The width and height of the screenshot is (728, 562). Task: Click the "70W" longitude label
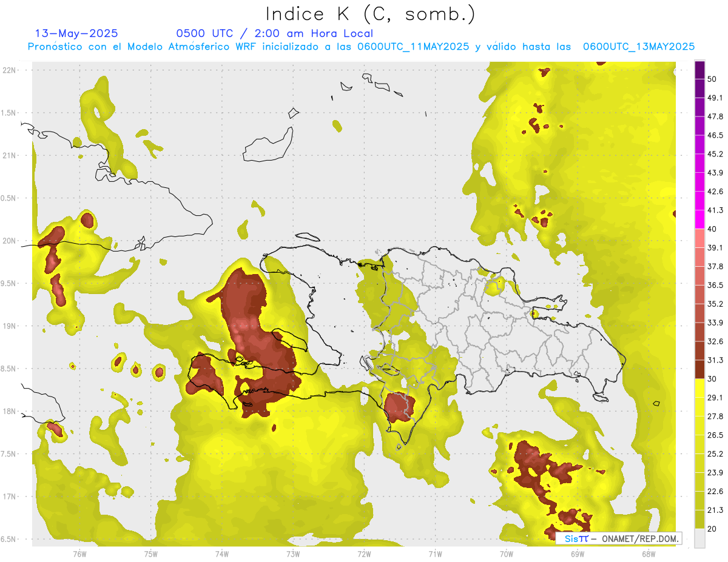[x=507, y=554]
